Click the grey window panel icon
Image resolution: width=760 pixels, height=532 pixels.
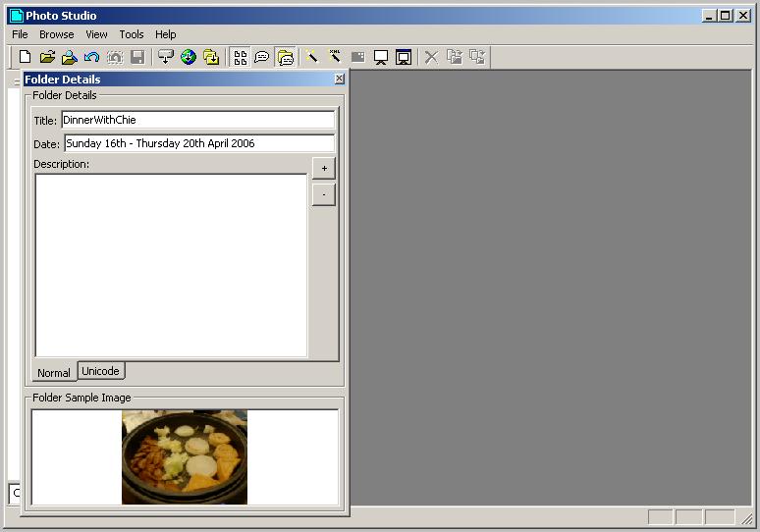[x=357, y=57]
